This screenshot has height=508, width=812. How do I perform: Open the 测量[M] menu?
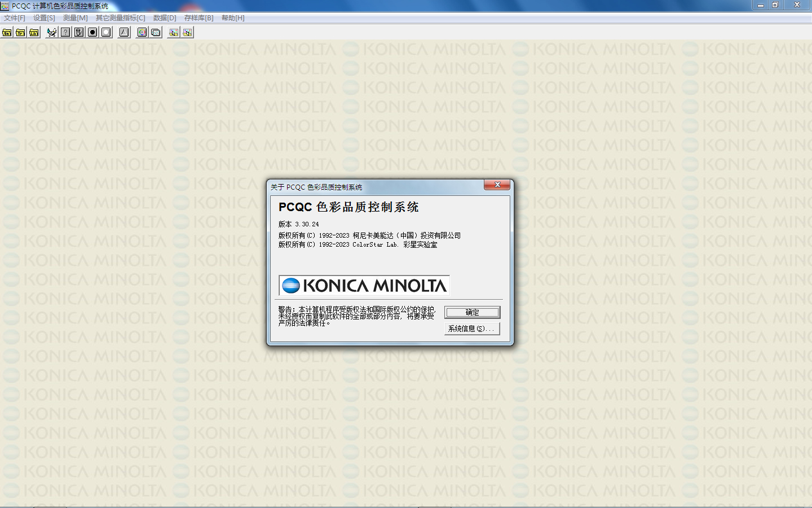[x=76, y=18]
